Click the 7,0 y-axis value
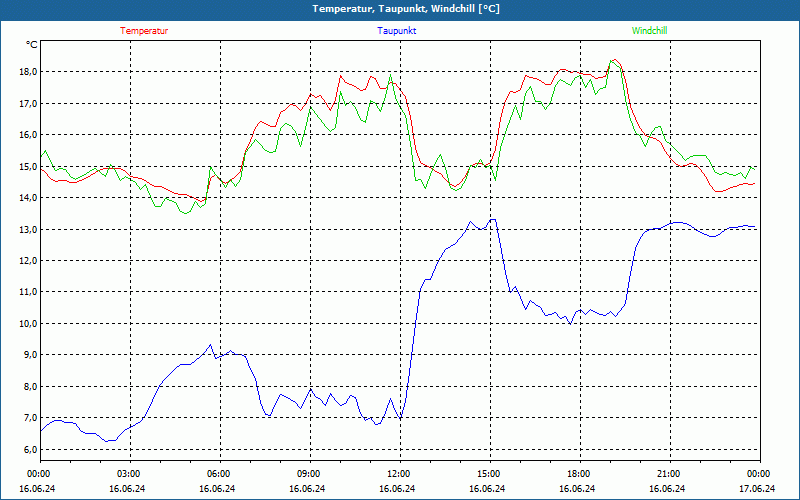The image size is (800, 500). click(x=31, y=418)
